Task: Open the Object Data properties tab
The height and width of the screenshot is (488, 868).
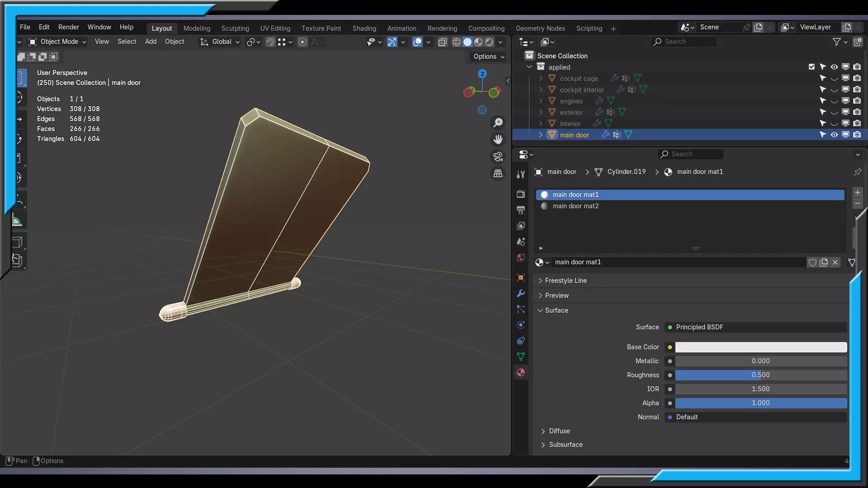Action: tap(521, 357)
